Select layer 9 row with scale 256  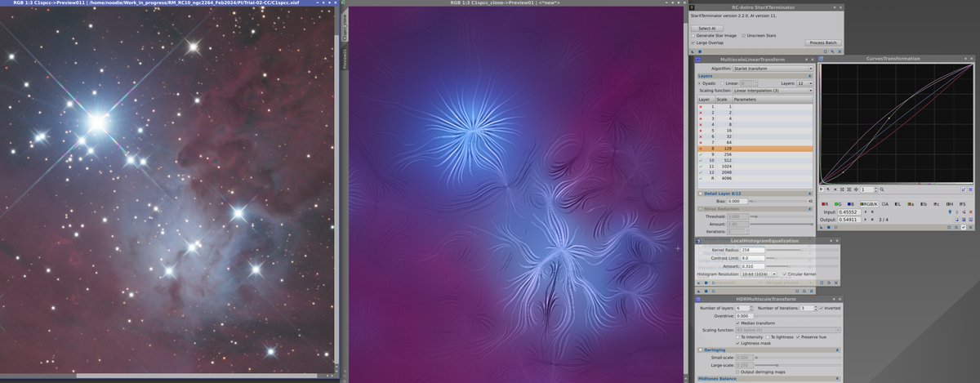click(755, 155)
